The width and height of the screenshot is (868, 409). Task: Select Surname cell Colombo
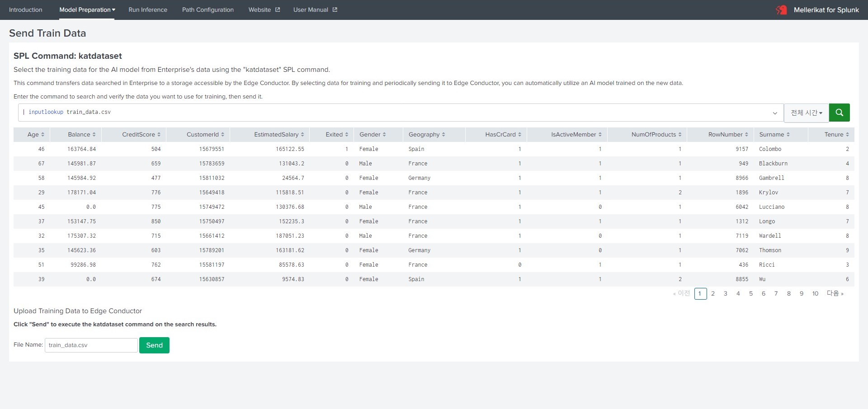(770, 149)
